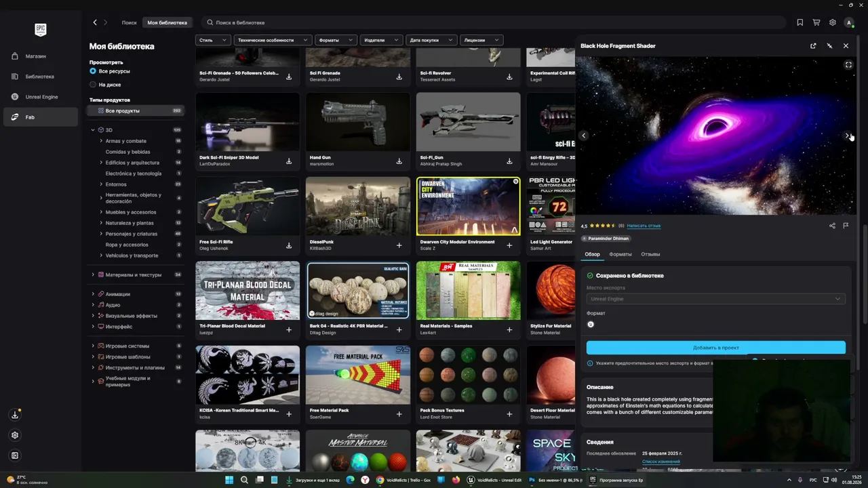Open the user account avatar menu
Image resolution: width=868 pixels, height=488 pixels.
pos(849,22)
